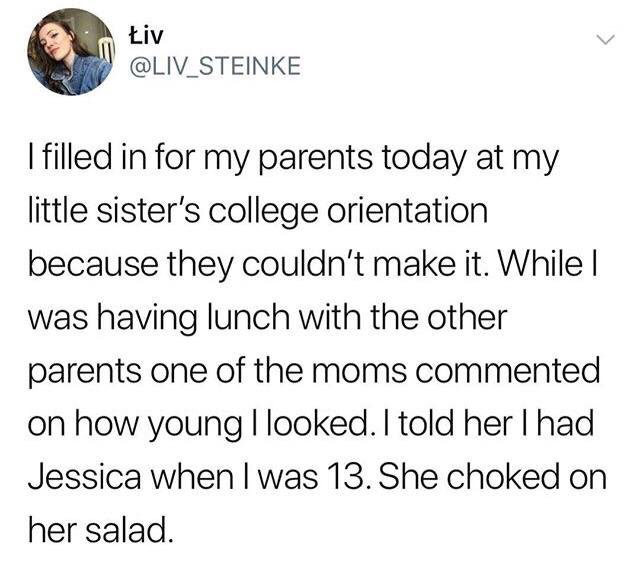Click Liv's profile avatar photo

(x=69, y=51)
